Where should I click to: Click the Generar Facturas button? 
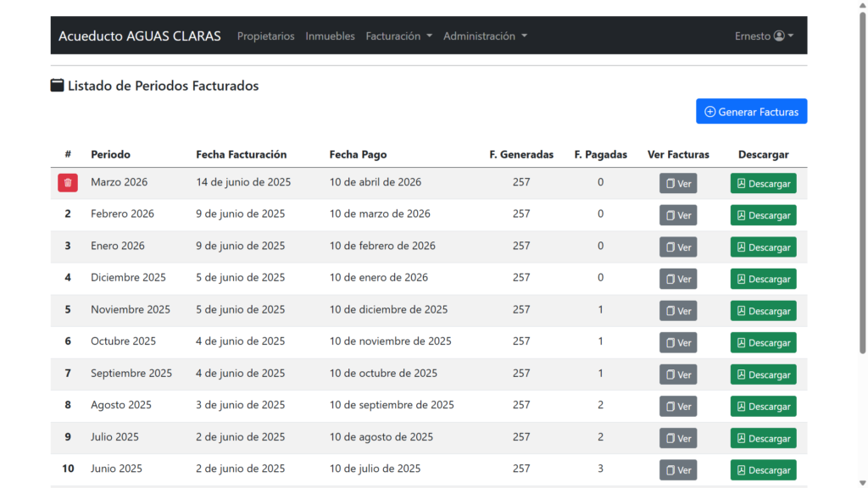pos(751,112)
